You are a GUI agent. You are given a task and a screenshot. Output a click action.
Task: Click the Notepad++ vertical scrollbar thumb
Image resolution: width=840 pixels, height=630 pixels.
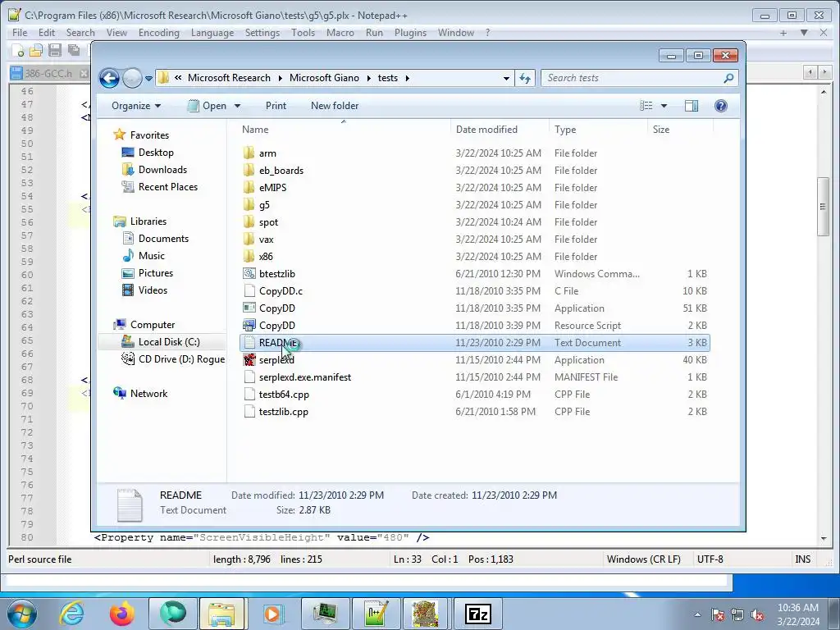coord(824,207)
